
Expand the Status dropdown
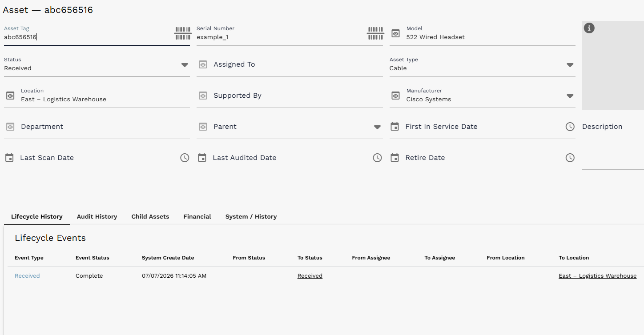(x=185, y=65)
